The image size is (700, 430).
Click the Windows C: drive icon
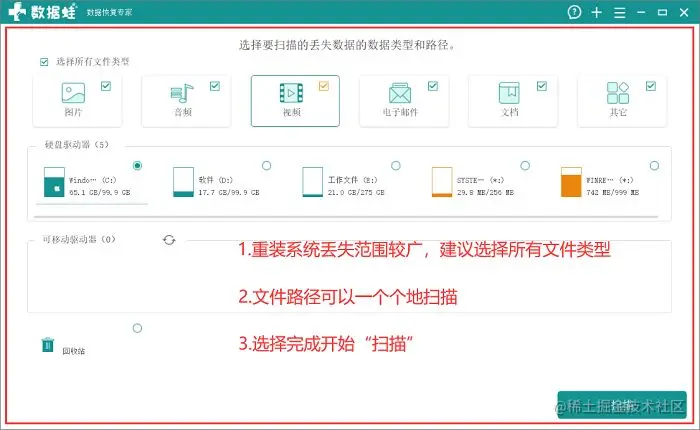coord(54,182)
